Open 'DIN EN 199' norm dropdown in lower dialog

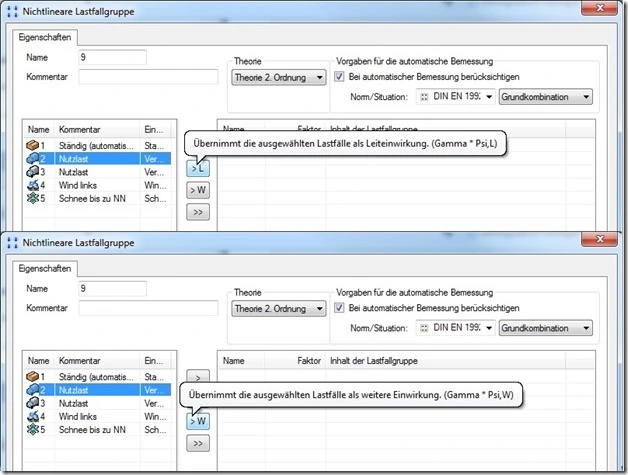point(455,328)
